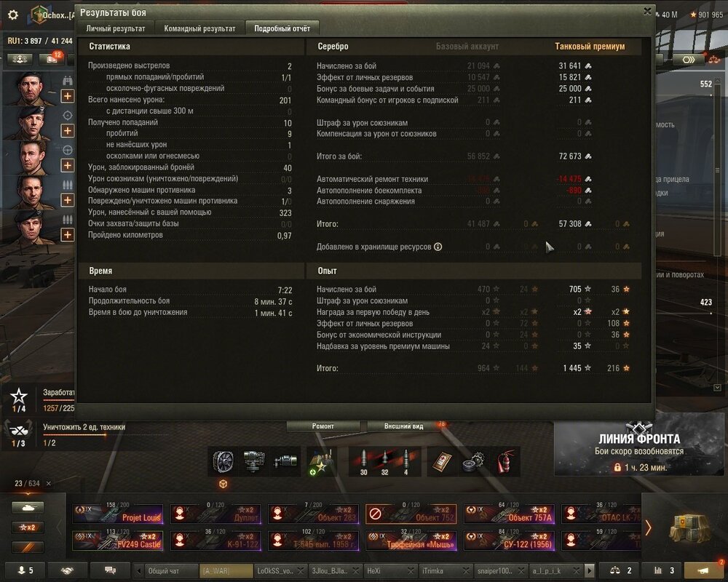Expand carousel with right orange arrow
Viewport: 728px width, 582px height.
tap(648, 527)
